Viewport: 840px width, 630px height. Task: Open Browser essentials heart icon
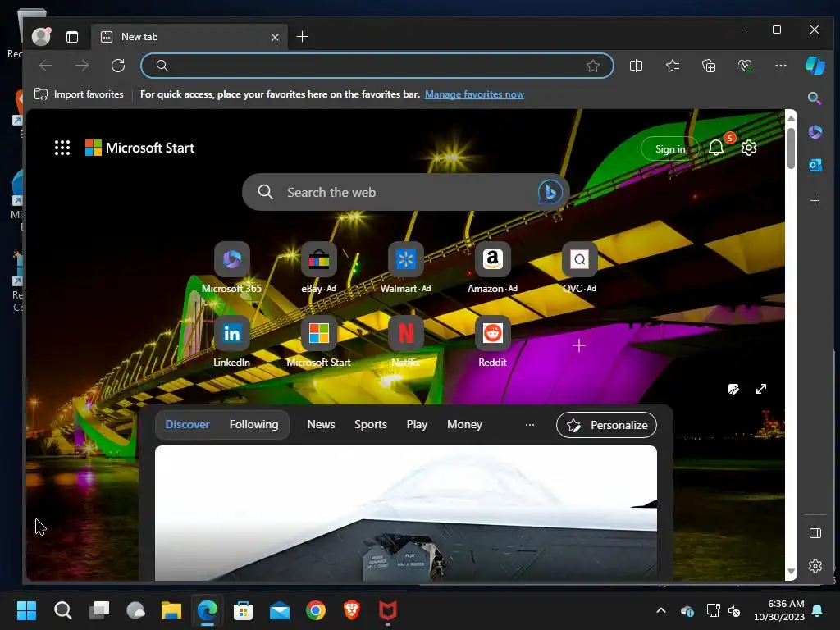click(x=745, y=66)
